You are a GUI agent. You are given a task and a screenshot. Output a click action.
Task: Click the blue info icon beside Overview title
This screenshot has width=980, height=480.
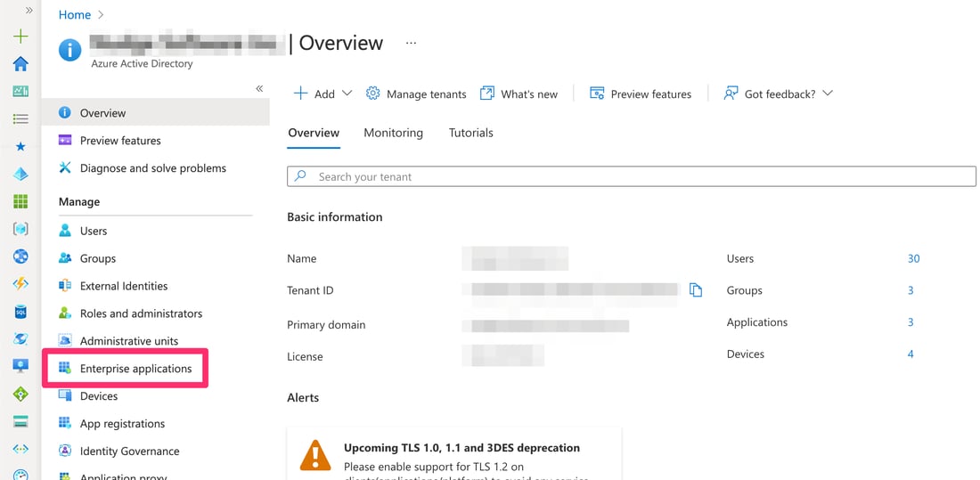coord(70,50)
